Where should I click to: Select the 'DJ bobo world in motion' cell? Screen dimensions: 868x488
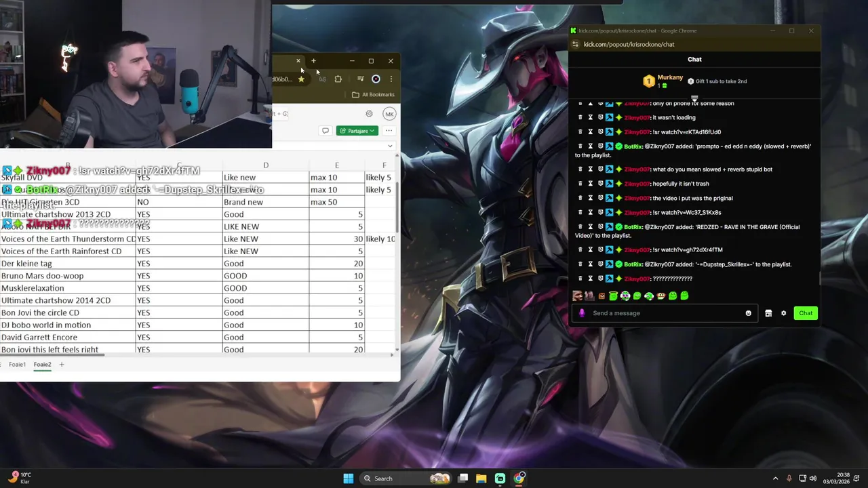coord(68,325)
